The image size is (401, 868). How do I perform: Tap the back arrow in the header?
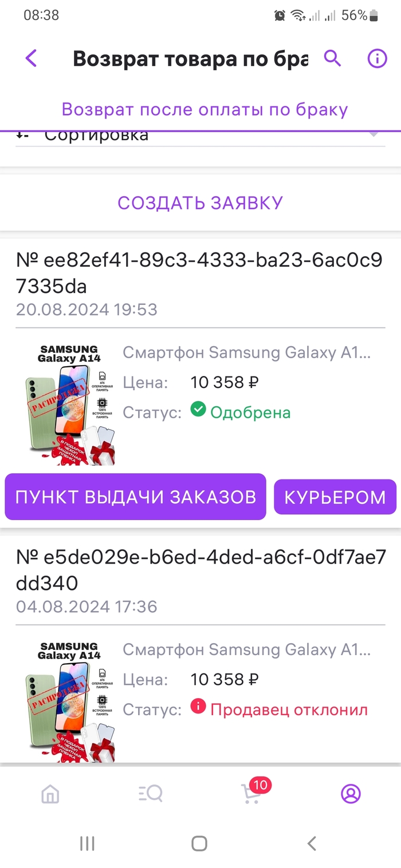[32, 58]
